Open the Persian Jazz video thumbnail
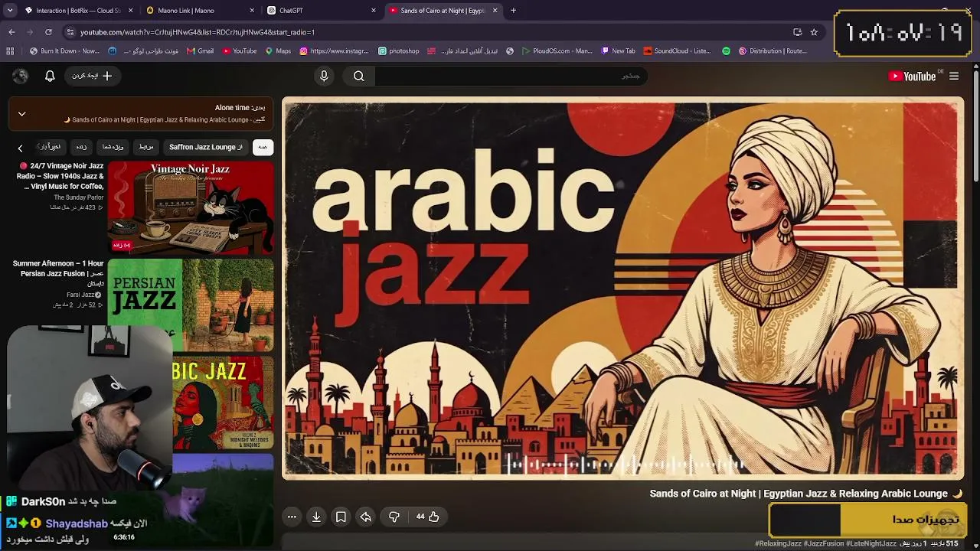Screen dimensions: 980x551 [191, 305]
